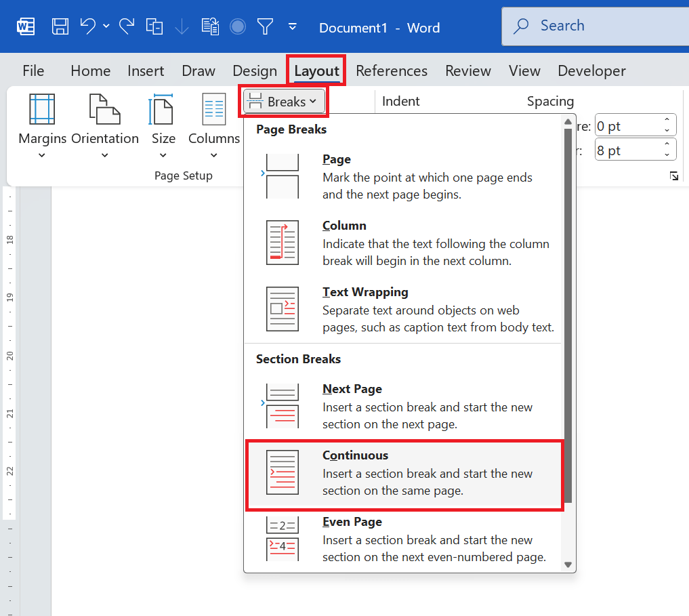Click the Word application icon
This screenshot has width=689, height=616.
point(26,27)
